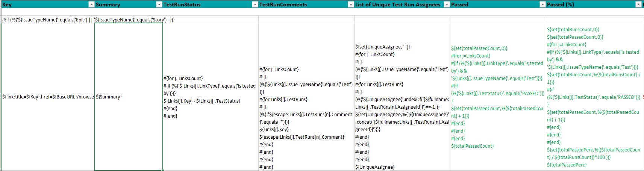Select the Passed header cell
The width and height of the screenshot is (644, 171).
click(x=498, y=5)
